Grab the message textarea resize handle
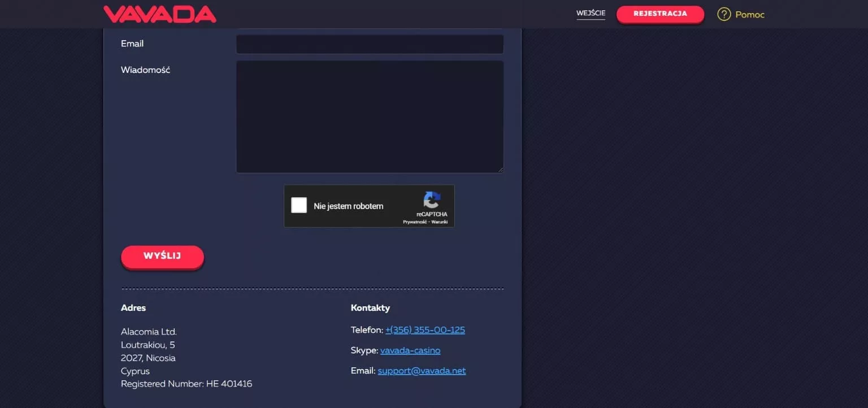 click(x=500, y=170)
